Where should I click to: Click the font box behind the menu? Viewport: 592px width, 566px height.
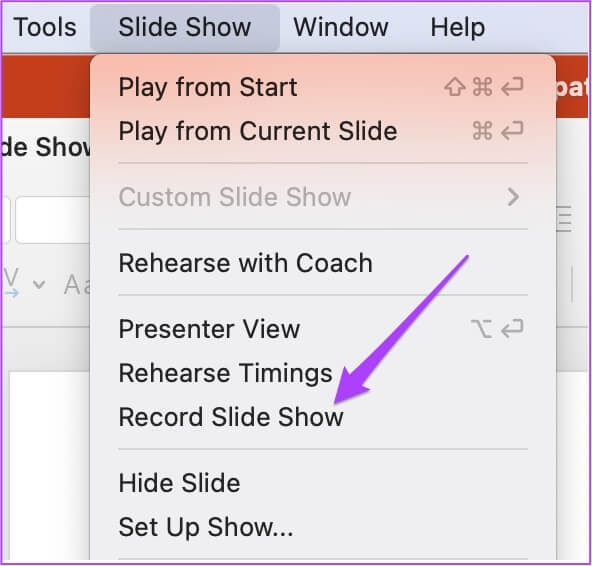click(53, 220)
